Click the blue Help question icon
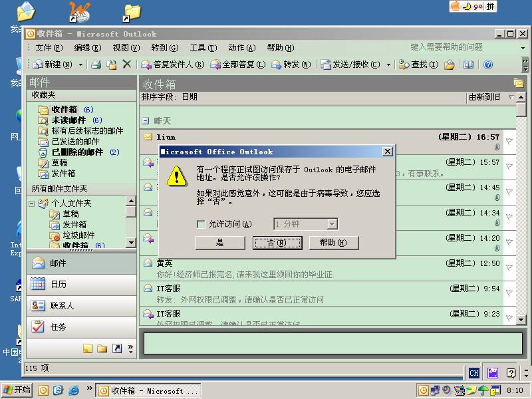This screenshot has height=399, width=532. click(488, 65)
